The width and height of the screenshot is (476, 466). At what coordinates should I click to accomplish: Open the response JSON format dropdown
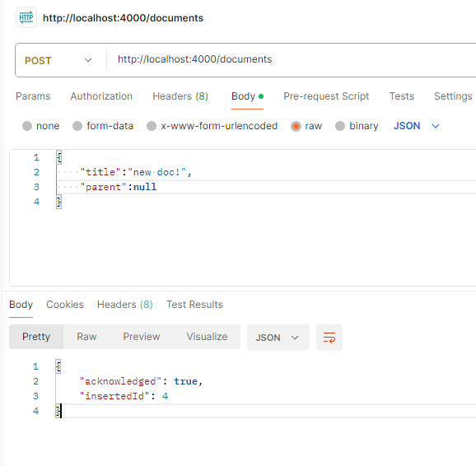pos(278,338)
